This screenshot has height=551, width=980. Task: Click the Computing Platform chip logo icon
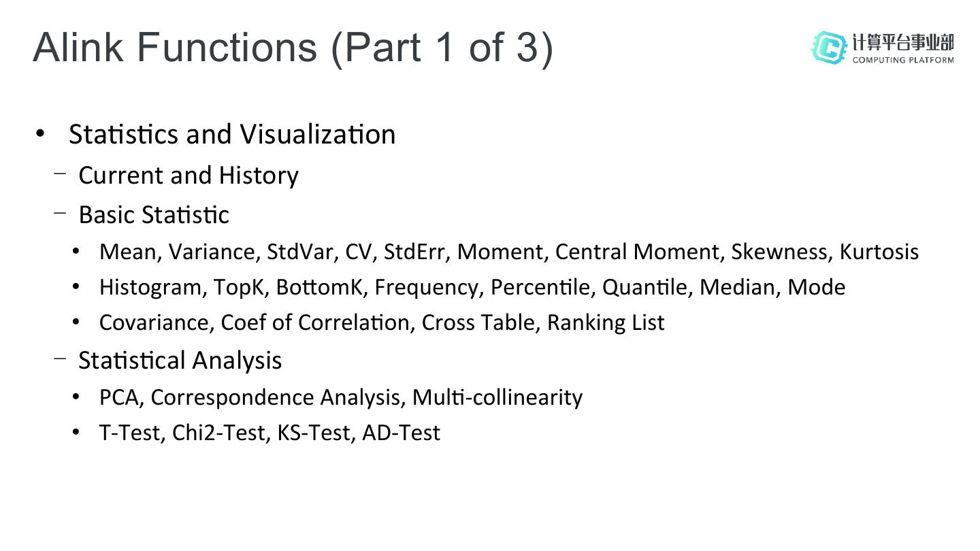[829, 47]
